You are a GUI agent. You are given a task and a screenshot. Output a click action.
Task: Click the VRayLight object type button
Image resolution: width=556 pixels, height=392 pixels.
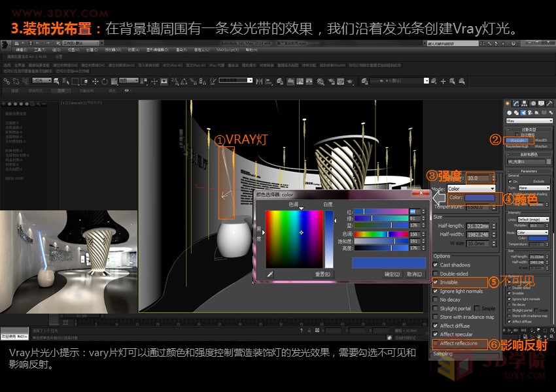coord(517,140)
